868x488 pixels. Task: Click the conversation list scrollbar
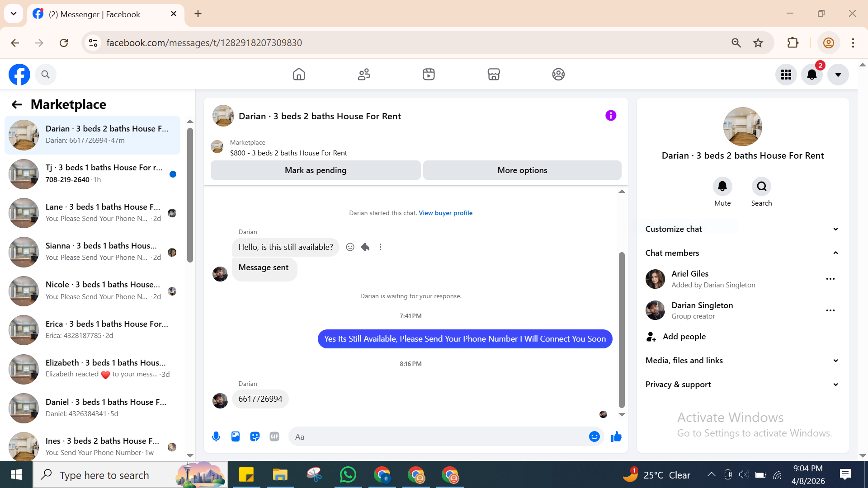190,194
